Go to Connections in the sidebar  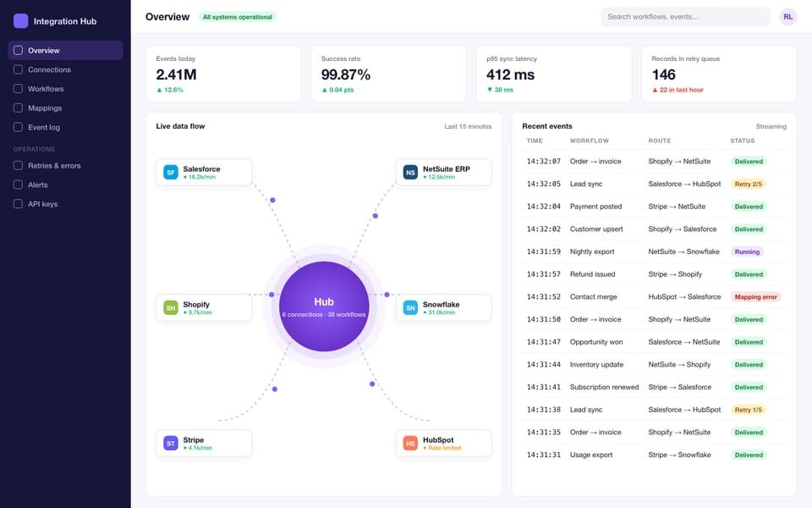65,69
